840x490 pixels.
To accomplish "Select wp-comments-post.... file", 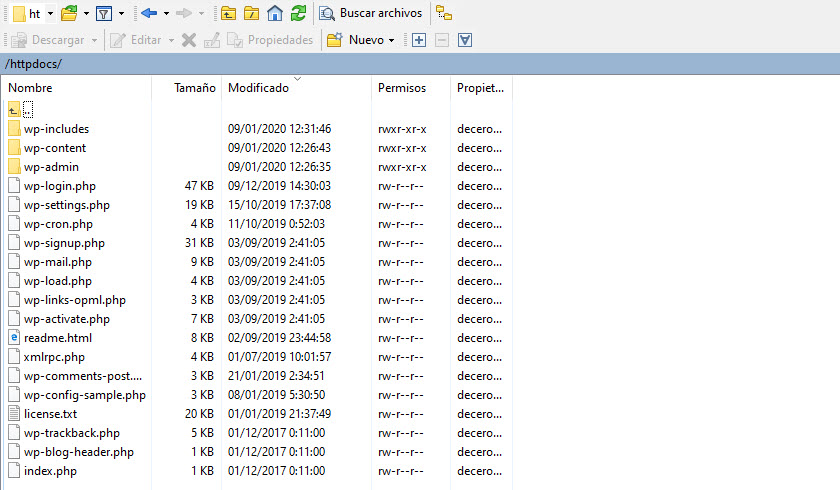I will [82, 376].
